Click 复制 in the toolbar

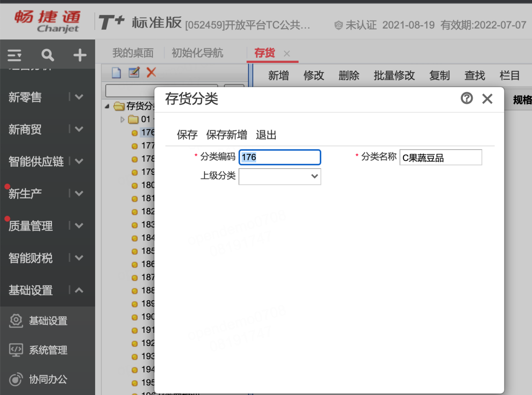click(440, 75)
